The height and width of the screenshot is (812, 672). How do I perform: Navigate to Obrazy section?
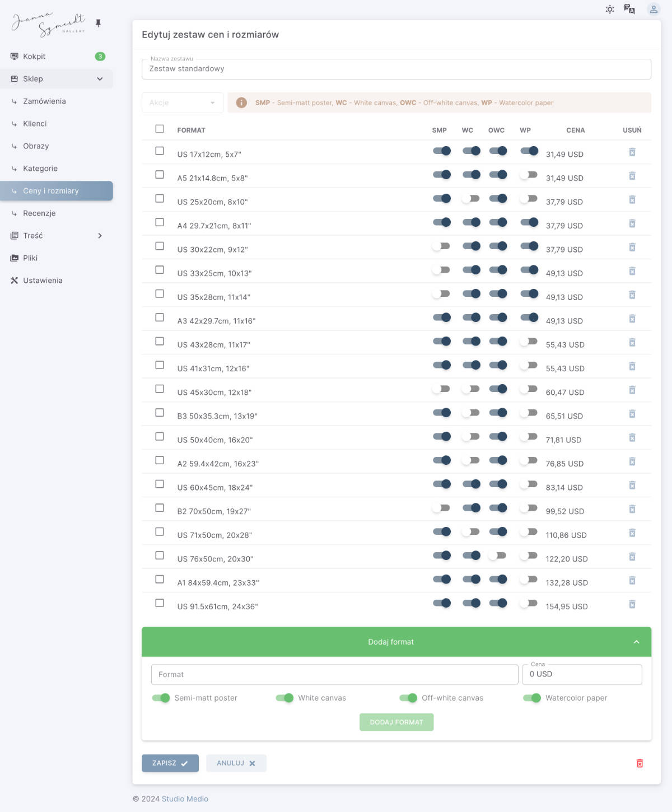coord(56,146)
